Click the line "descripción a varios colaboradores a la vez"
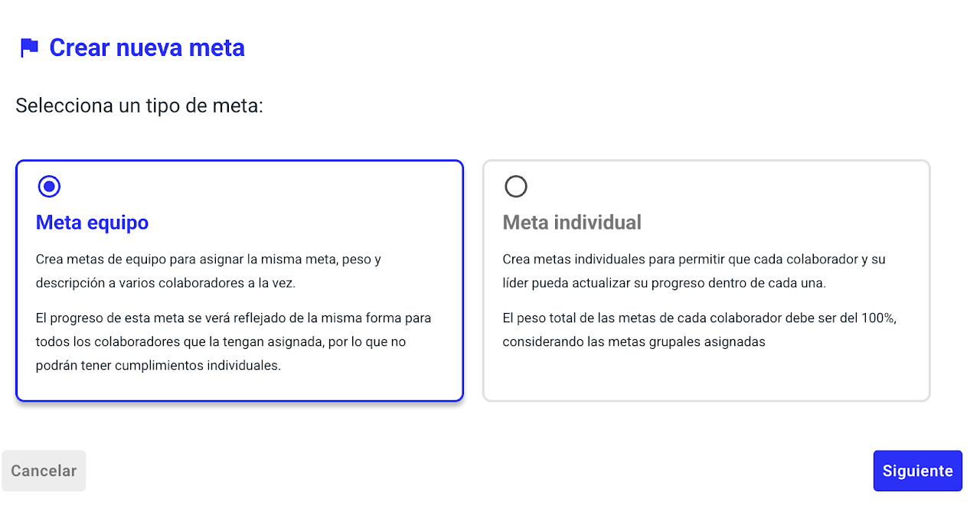Viewport: 980px width, 512px height. [165, 283]
